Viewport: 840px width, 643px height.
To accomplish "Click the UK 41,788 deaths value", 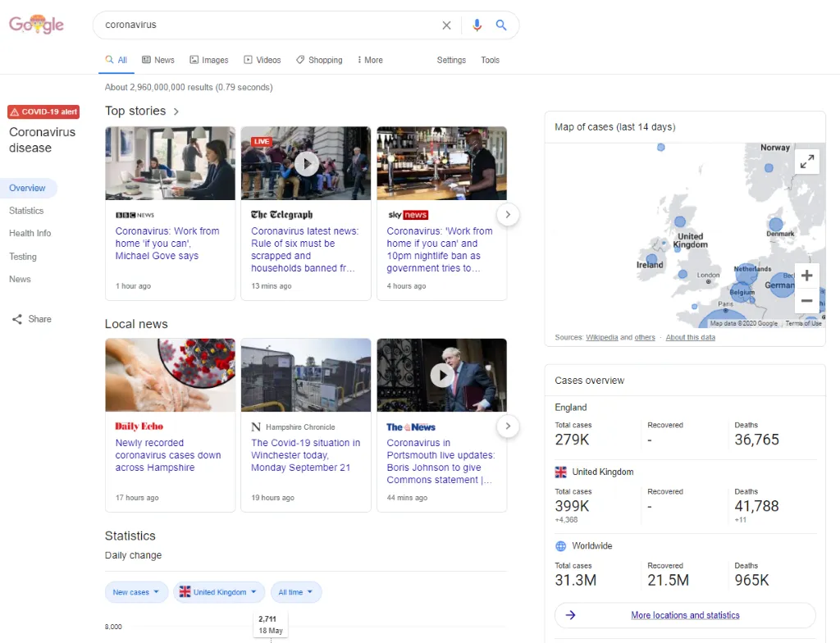I will [x=756, y=506].
